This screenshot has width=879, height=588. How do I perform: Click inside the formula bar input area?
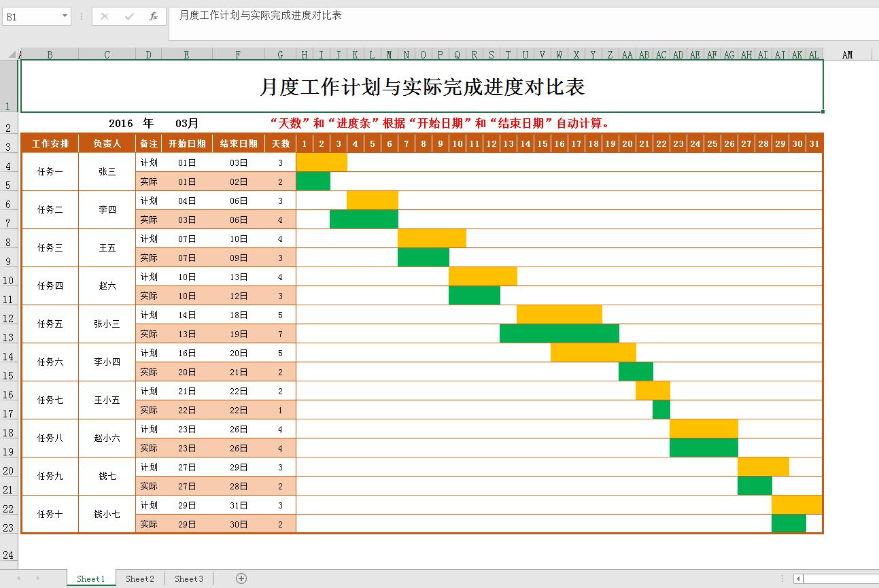pyautogui.click(x=408, y=16)
